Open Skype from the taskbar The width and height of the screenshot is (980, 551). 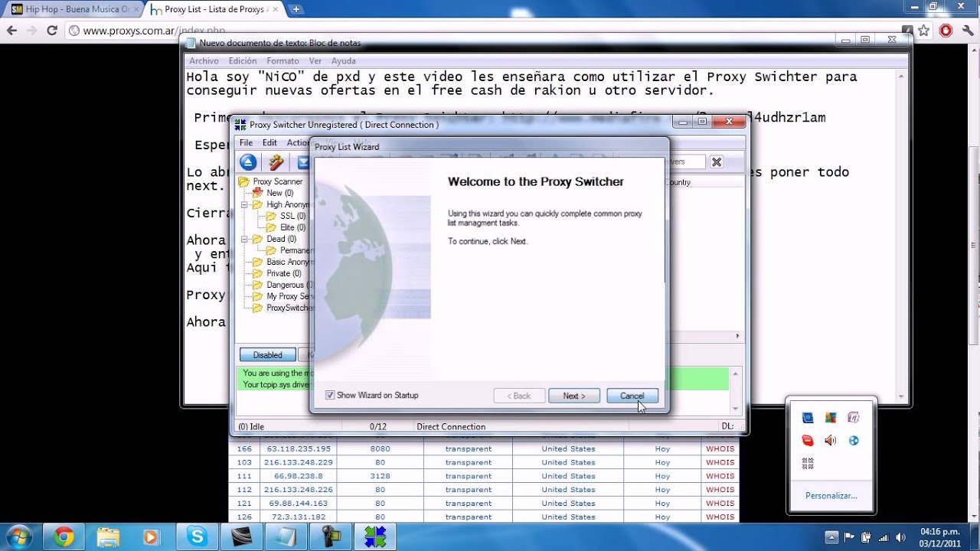[x=197, y=537]
